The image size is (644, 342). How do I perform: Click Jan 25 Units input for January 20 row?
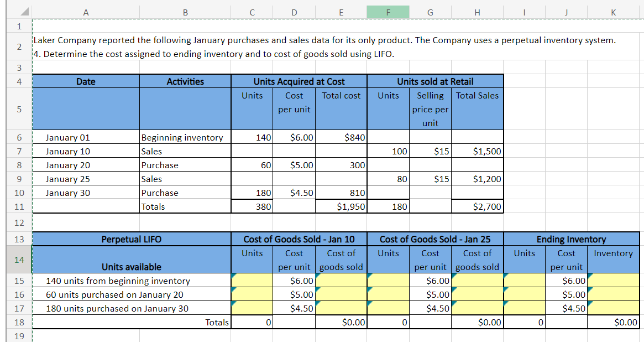(388, 295)
